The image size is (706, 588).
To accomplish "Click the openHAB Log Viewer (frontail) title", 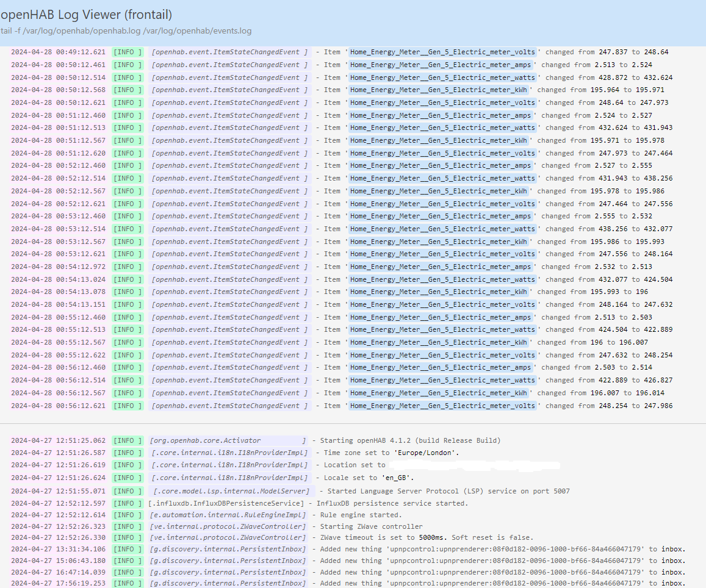I will (x=86, y=15).
